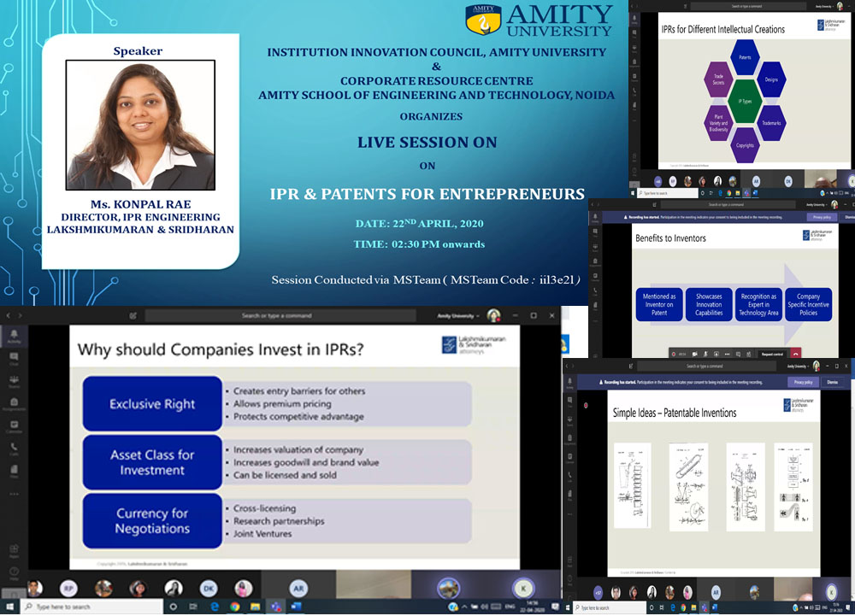Open Apps store in Companies Invest window sidebar

[14, 551]
